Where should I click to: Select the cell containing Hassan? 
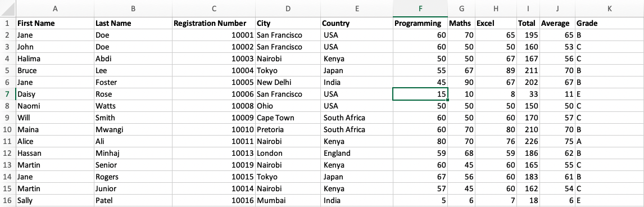point(55,153)
